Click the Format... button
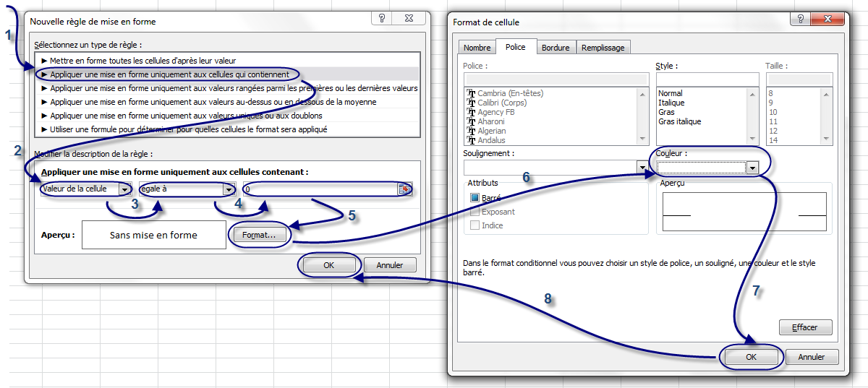 click(258, 236)
